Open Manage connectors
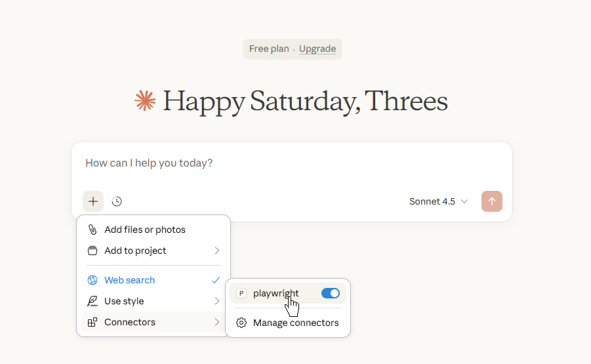 pyautogui.click(x=296, y=323)
